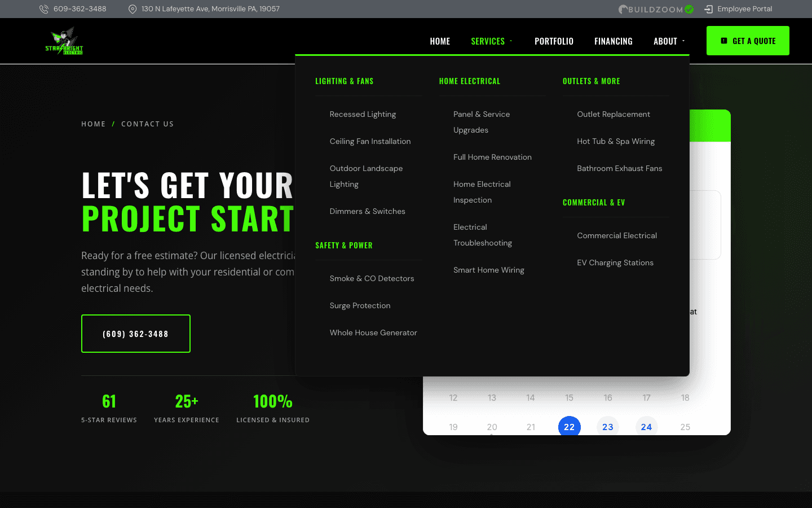This screenshot has width=812, height=508.
Task: Click the Star Bright Electric logo
Action: click(63, 41)
